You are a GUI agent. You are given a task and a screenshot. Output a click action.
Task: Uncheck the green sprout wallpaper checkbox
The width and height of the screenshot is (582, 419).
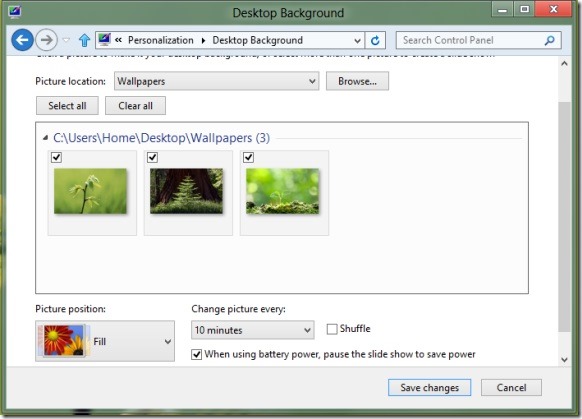[56, 157]
